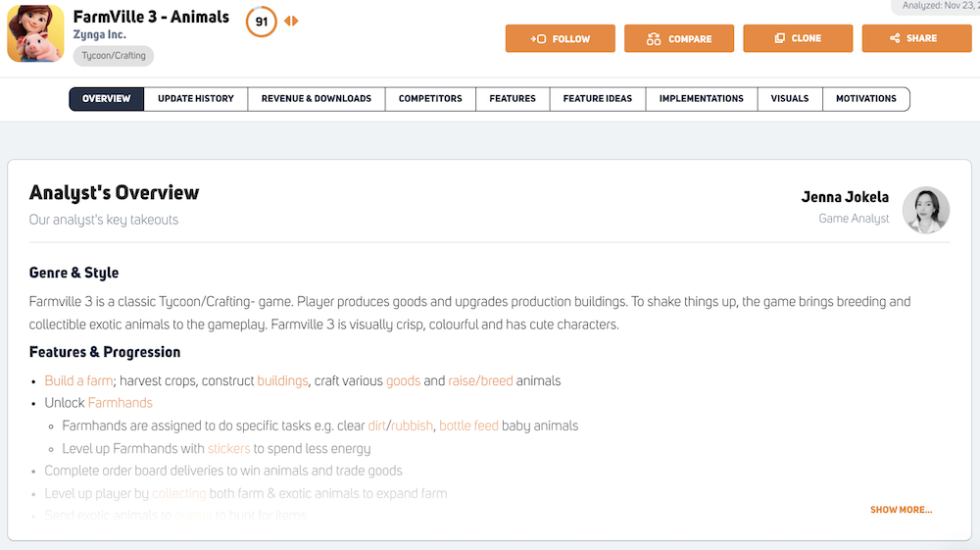Image resolution: width=980 pixels, height=550 pixels.
Task: Select the Overview tab
Action: [x=106, y=99]
